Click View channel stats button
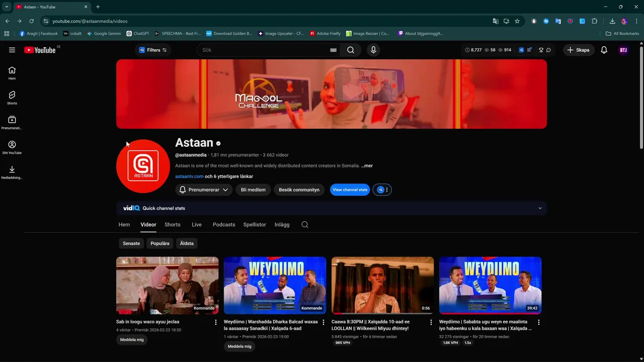 click(x=350, y=190)
